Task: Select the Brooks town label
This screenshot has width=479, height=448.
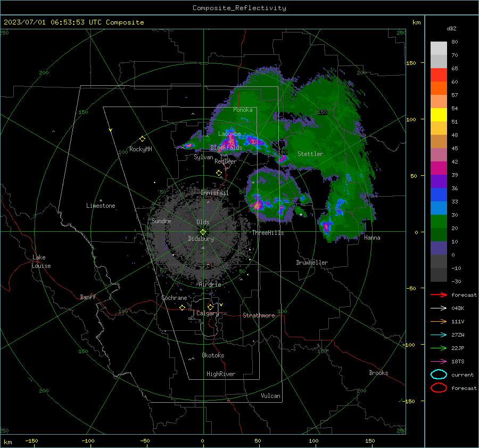Action: [378, 373]
